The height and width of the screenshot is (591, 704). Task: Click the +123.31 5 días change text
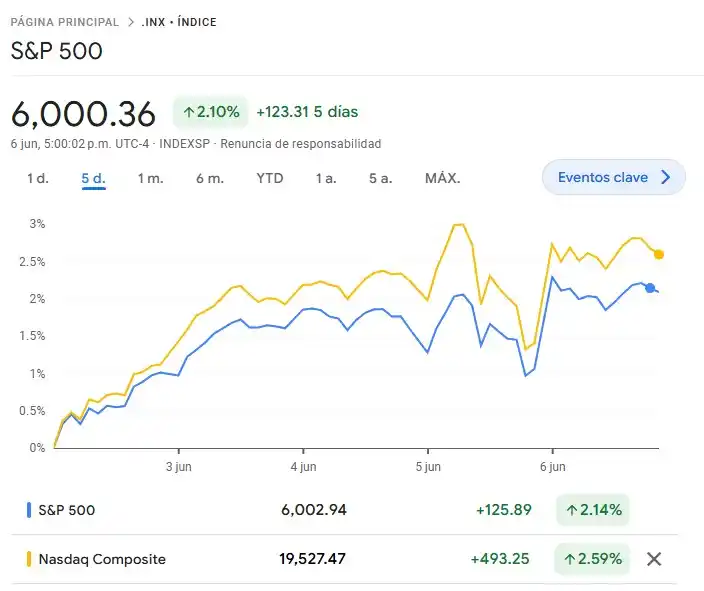pyautogui.click(x=307, y=112)
